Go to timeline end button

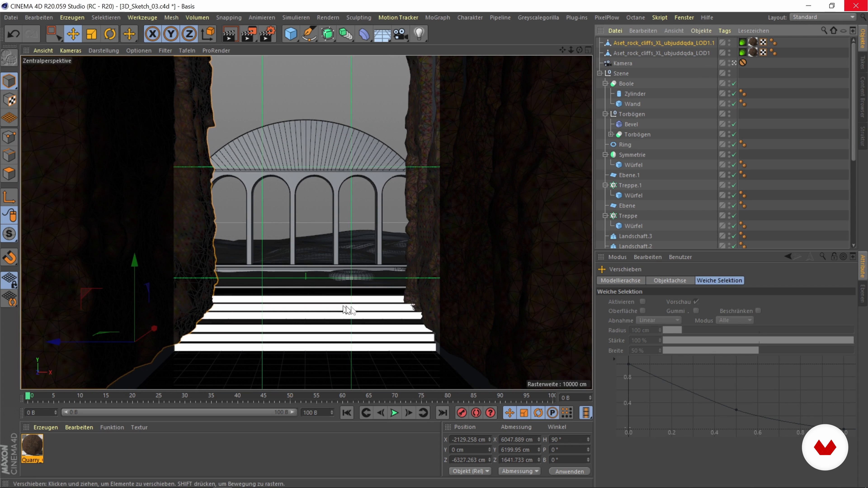tap(443, 413)
